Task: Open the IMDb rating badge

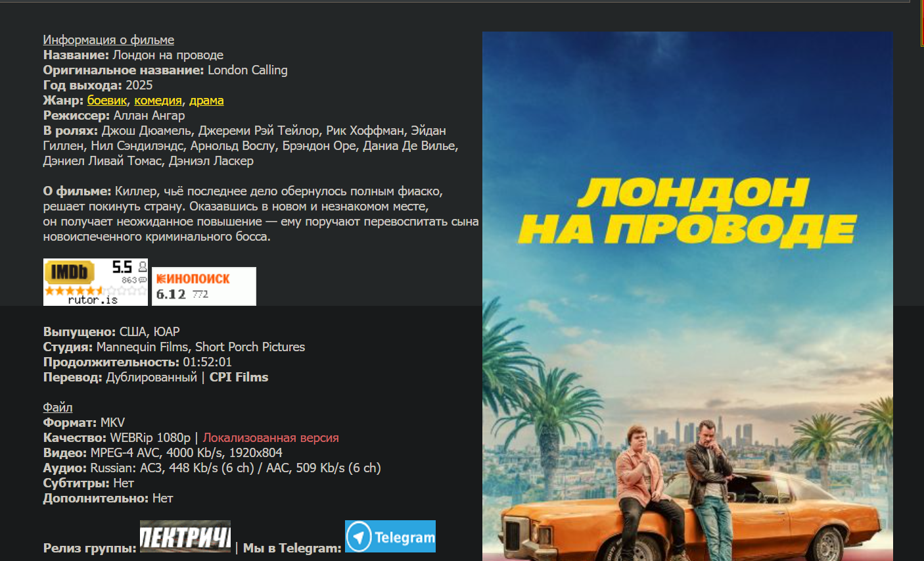Action: pos(95,282)
